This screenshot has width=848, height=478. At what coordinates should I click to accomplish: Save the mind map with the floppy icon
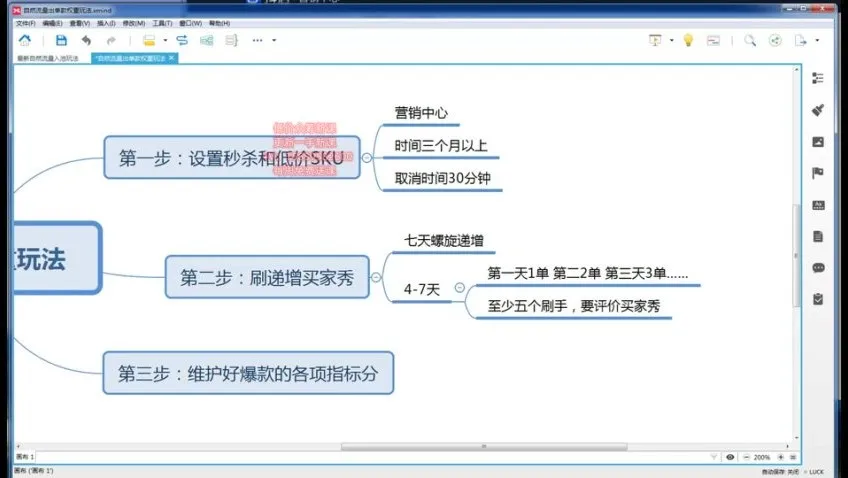click(61, 40)
